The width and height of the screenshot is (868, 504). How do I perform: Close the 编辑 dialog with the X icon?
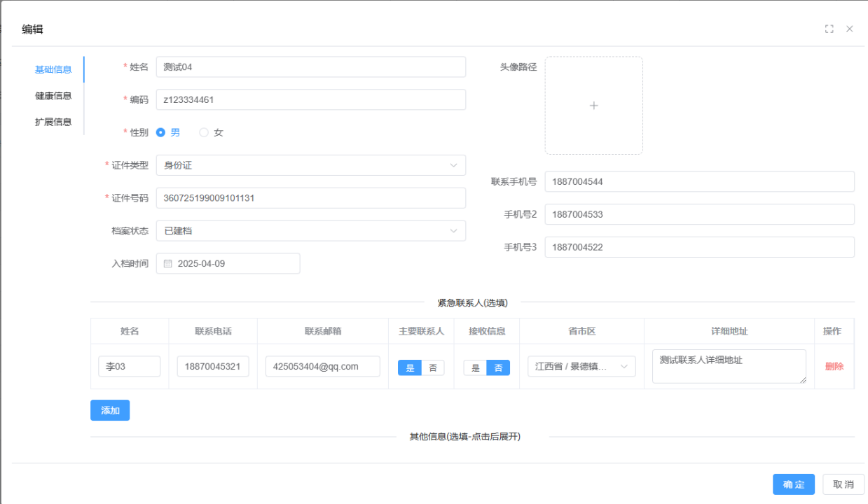[x=850, y=29]
